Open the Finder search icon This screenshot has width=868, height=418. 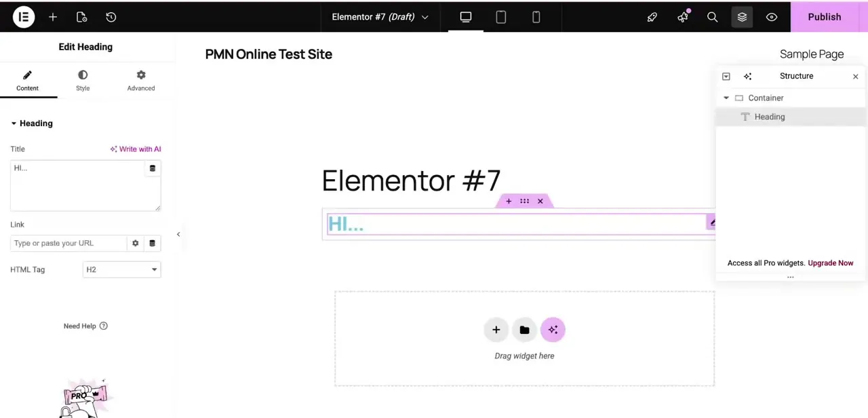click(x=713, y=17)
